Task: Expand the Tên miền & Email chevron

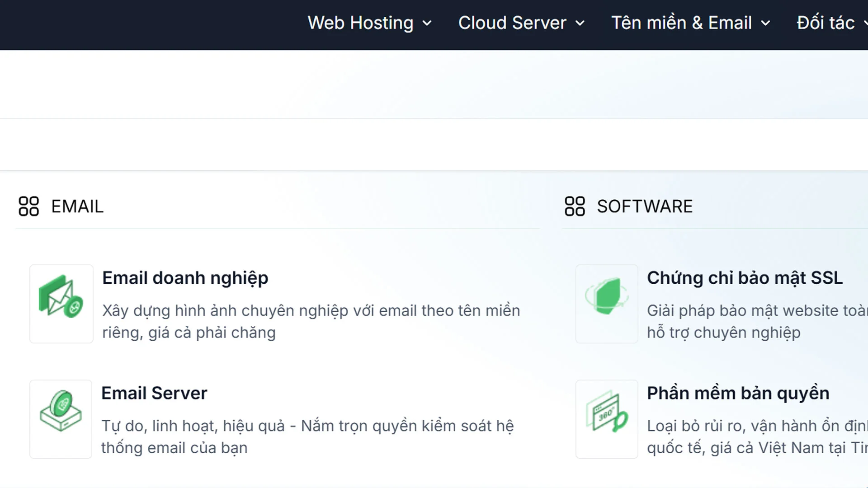Action: pos(765,23)
